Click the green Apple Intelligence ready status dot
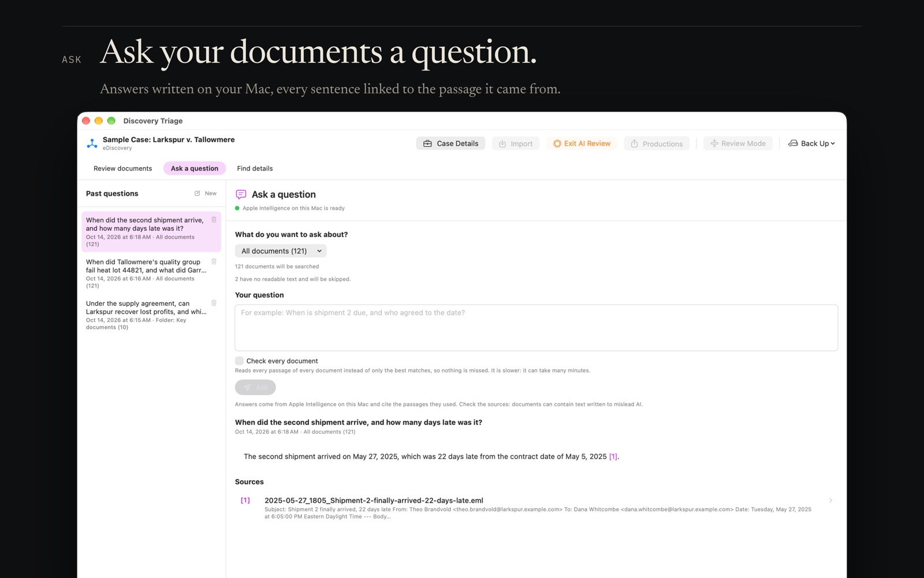The width and height of the screenshot is (924, 578). [x=237, y=208]
